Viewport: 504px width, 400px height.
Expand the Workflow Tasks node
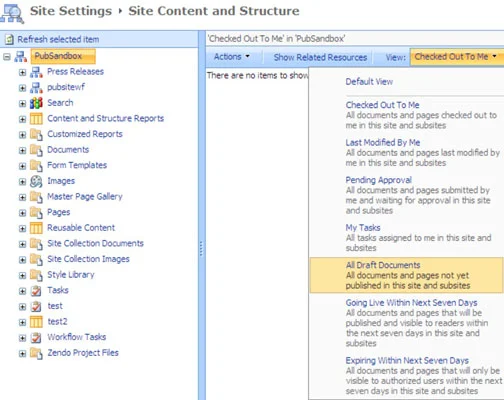22,338
